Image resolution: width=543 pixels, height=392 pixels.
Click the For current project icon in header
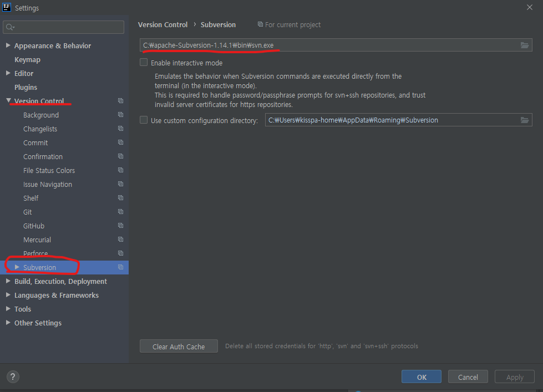click(x=260, y=24)
